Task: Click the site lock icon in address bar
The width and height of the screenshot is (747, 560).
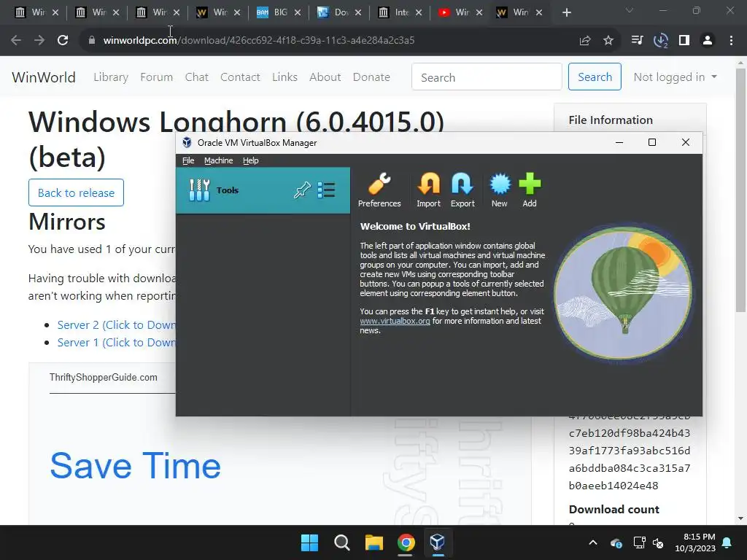Action: pyautogui.click(x=91, y=41)
